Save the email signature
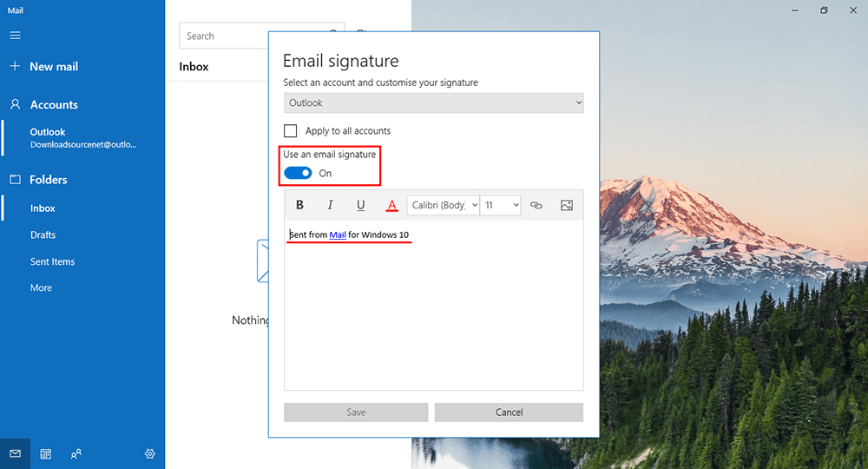Image resolution: width=868 pixels, height=469 pixels. (356, 412)
